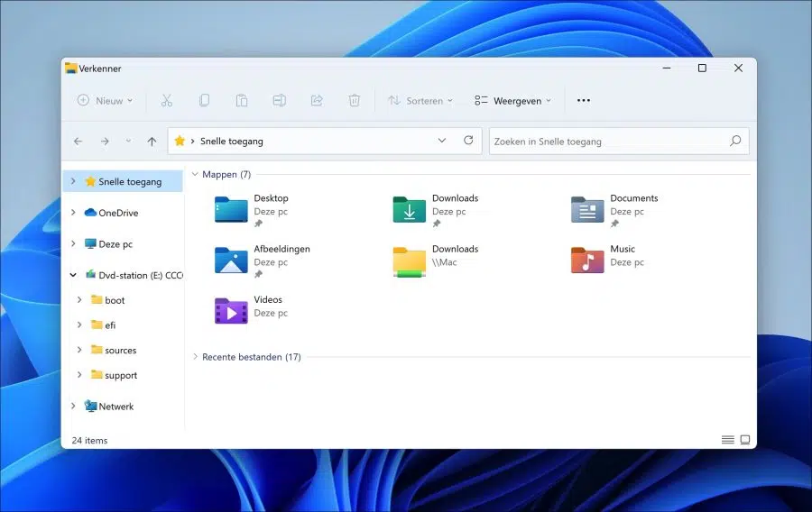Open the Downloads folder on \\Mac
Image resolution: width=812 pixels, height=512 pixels.
point(409,261)
